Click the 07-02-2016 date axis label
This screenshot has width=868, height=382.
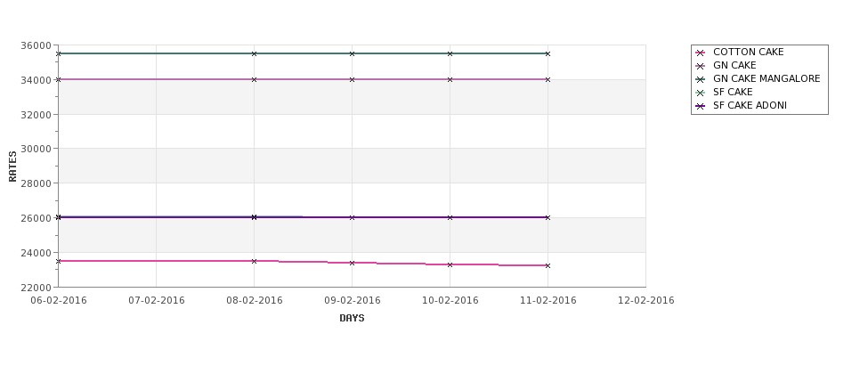click(x=157, y=301)
